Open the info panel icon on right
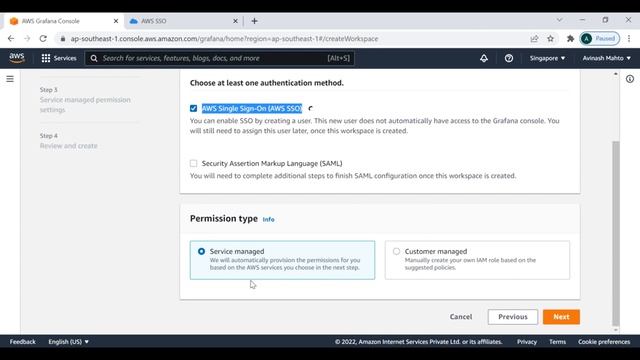The image size is (640, 360). [x=630, y=79]
